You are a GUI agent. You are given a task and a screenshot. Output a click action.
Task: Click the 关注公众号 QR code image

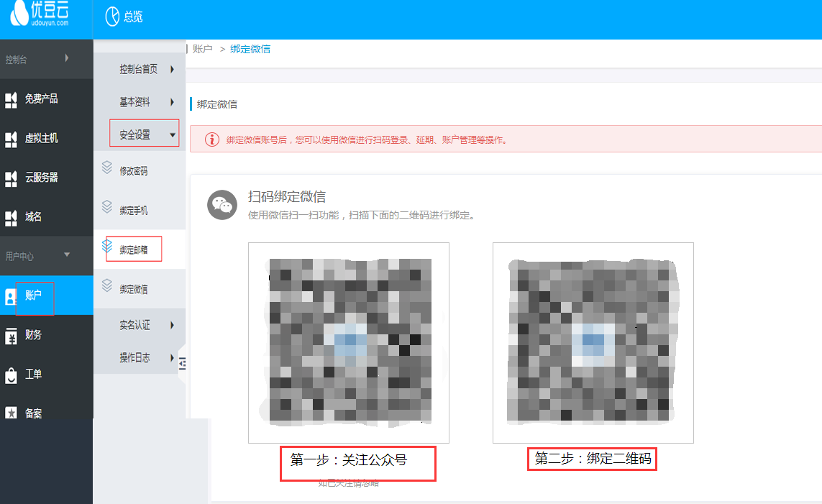(349, 343)
